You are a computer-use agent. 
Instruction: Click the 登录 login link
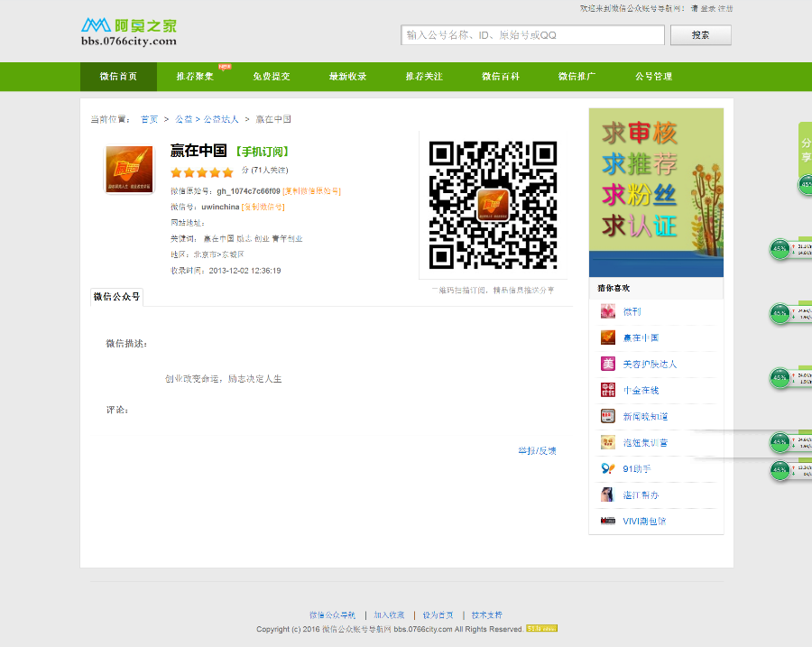708,8
